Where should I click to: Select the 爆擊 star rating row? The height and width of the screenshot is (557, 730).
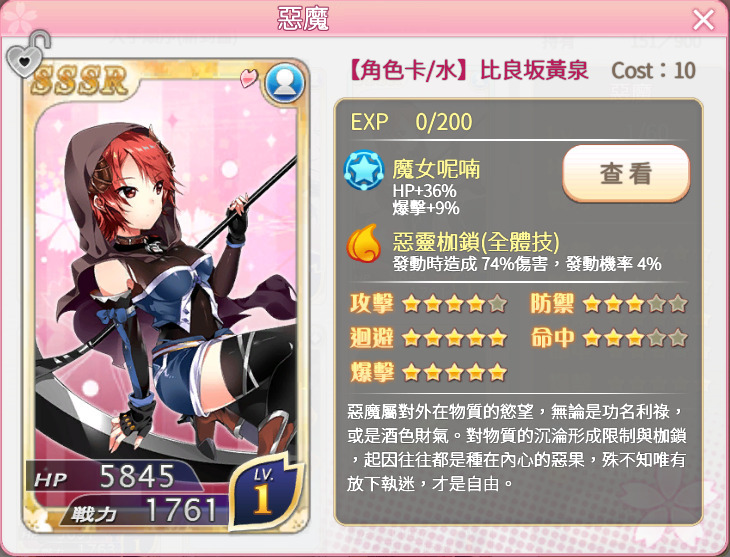(x=428, y=373)
